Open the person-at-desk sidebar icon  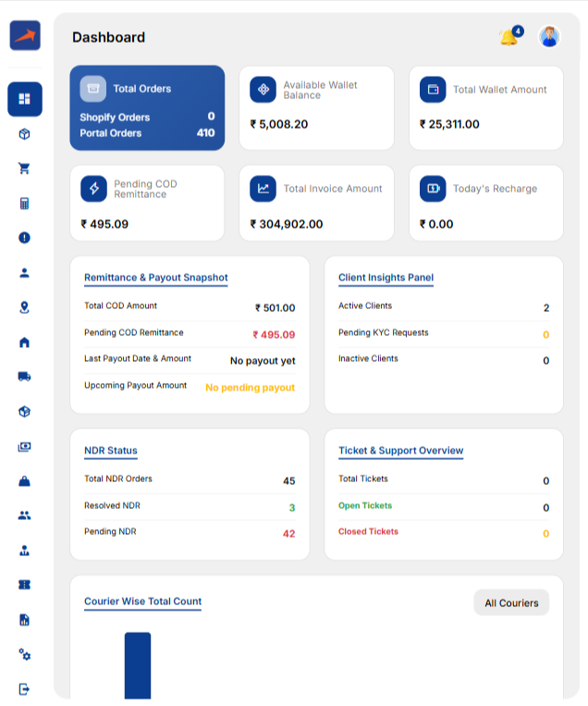coord(24,551)
